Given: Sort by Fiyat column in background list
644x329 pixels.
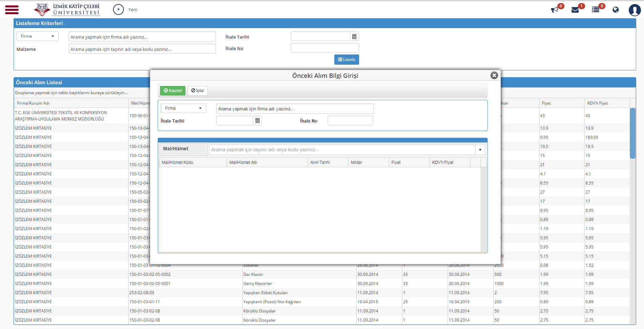Looking at the screenshot, I should click(562, 103).
